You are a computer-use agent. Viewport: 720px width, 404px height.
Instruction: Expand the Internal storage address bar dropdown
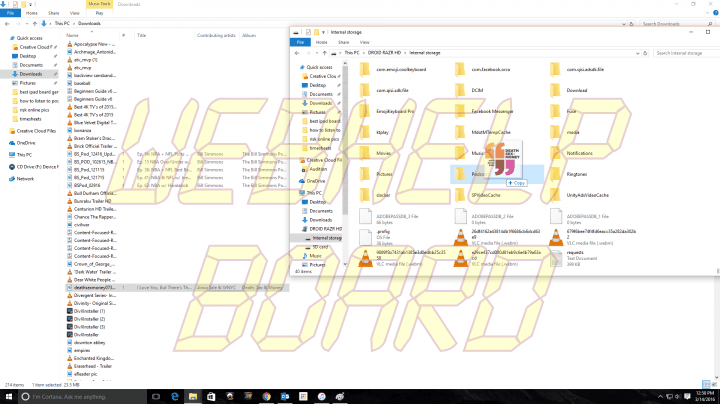(x=637, y=53)
